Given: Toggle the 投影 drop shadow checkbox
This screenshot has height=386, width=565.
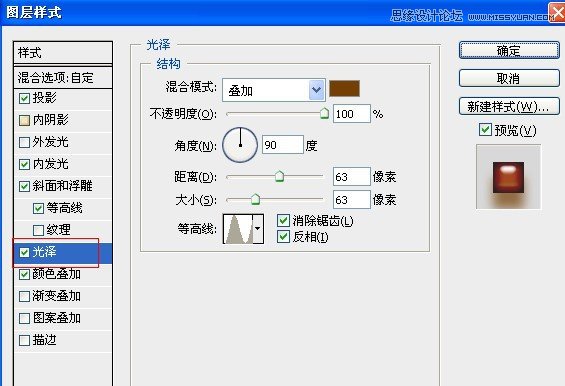Looking at the screenshot, I should point(24,98).
